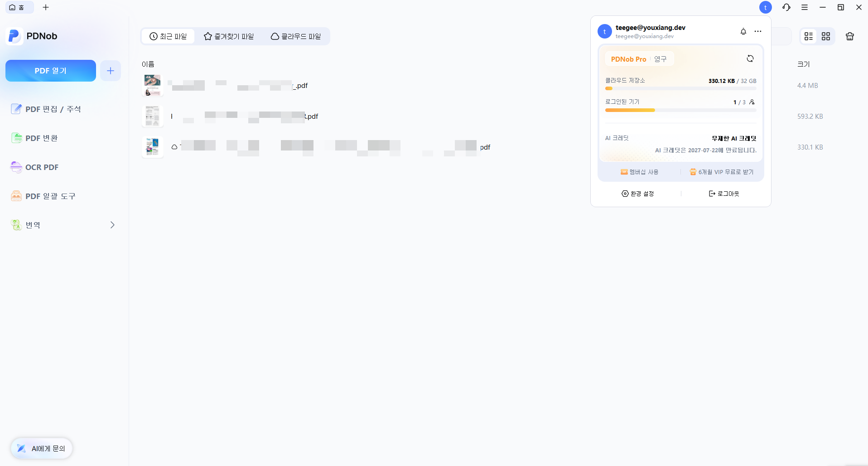Open OCR PDF in the sidebar
868x466 pixels.
35,167
